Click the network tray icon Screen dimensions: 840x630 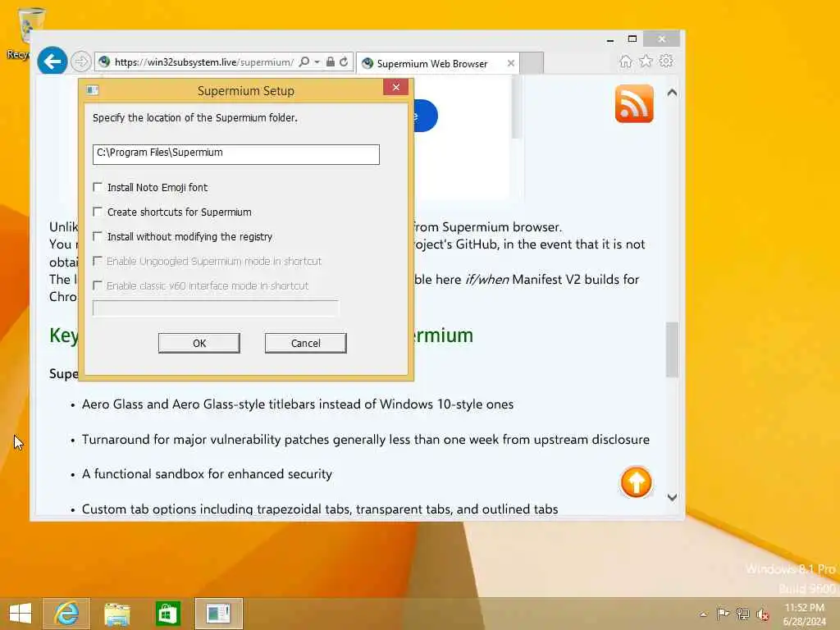[743, 614]
